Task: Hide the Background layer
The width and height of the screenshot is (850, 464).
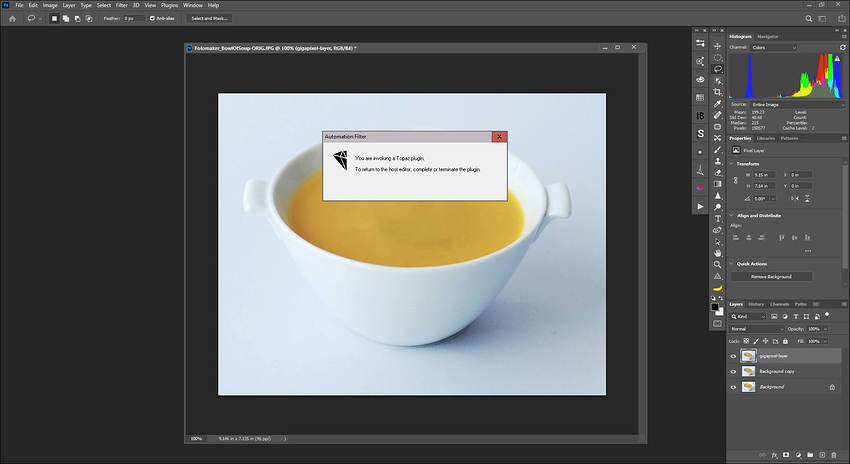Action: click(733, 387)
